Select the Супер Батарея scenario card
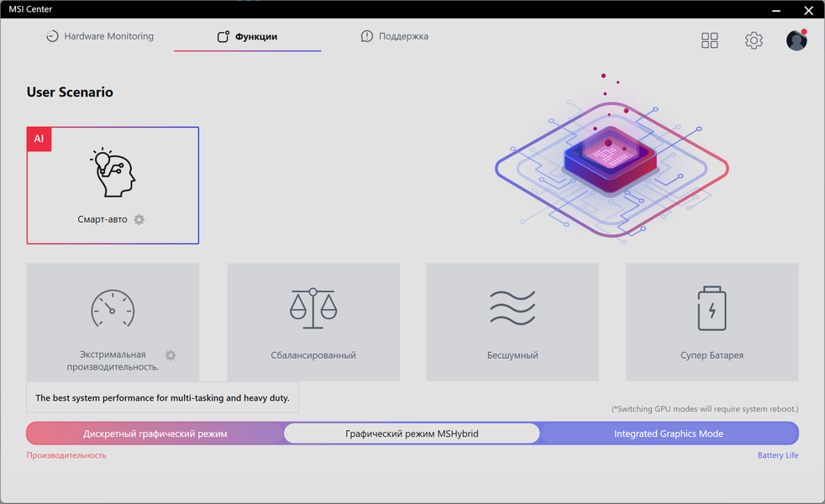 [x=712, y=322]
